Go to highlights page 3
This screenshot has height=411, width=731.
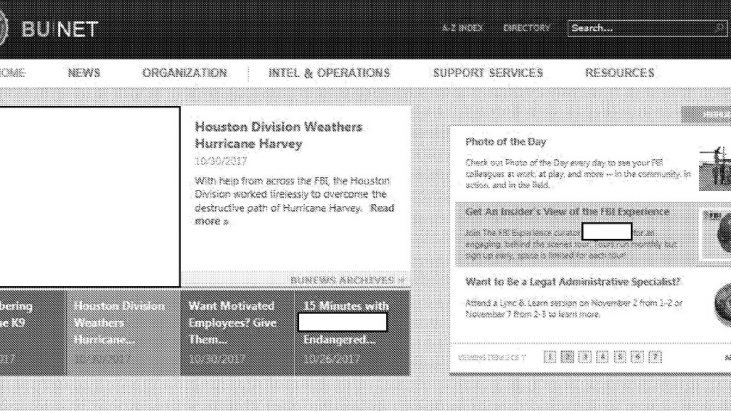tap(585, 357)
